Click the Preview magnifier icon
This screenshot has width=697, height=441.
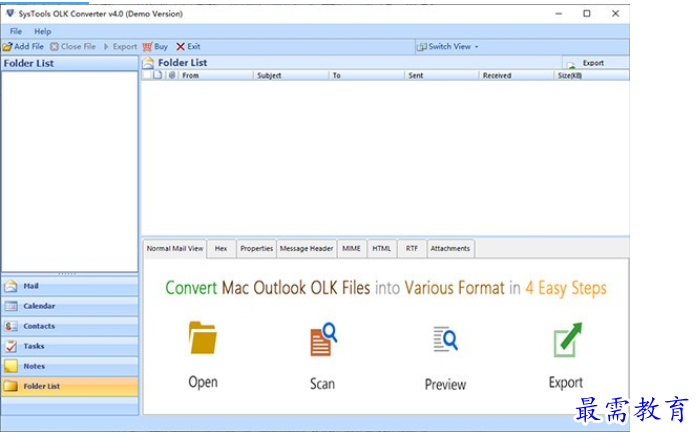coord(445,339)
